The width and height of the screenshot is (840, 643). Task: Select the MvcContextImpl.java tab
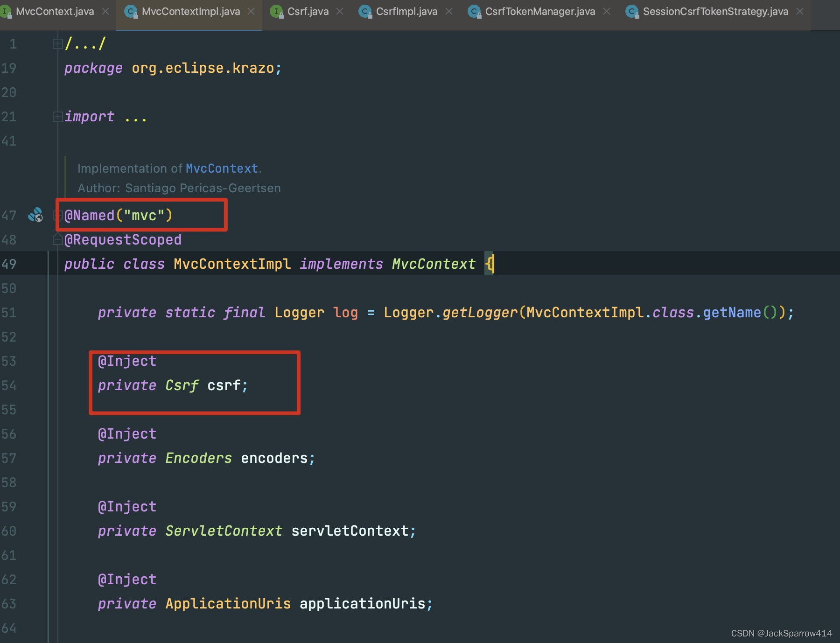point(190,12)
